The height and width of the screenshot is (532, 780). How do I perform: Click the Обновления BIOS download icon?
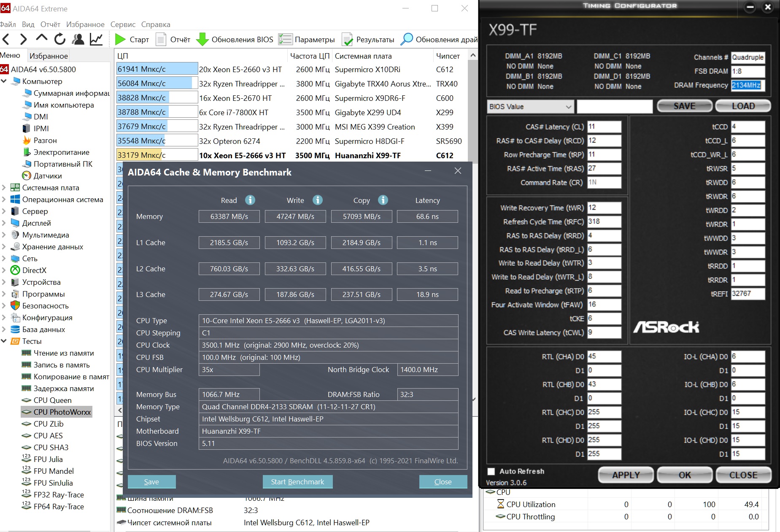pos(202,39)
